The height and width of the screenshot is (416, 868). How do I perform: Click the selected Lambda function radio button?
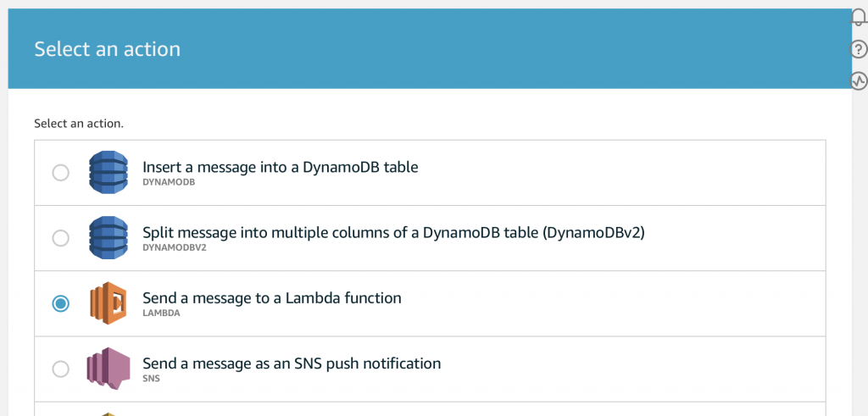(x=60, y=303)
